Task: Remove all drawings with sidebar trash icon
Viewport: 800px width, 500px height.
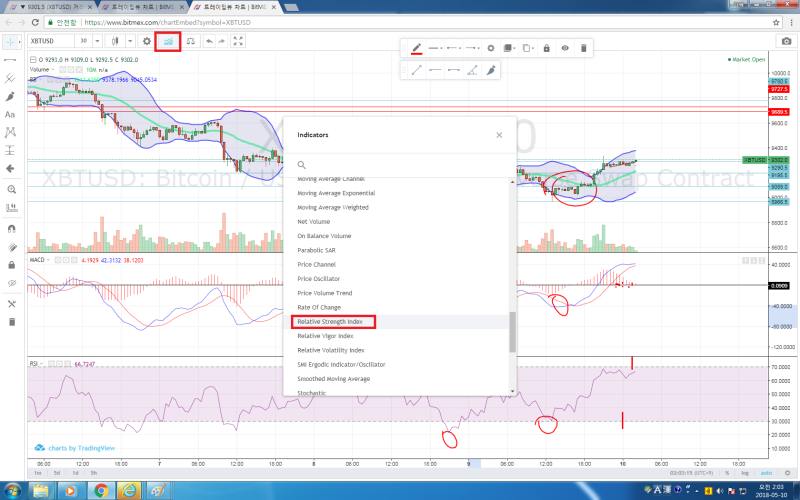Action: coord(11,322)
